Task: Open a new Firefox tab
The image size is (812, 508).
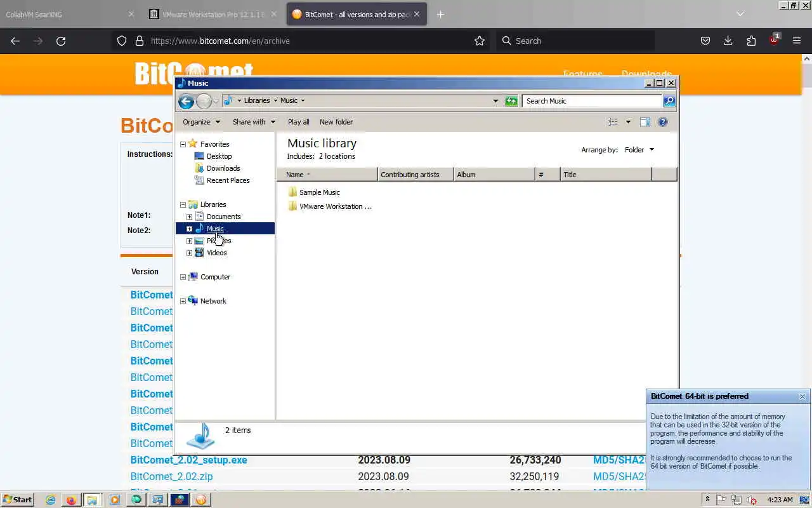Action: pyautogui.click(x=440, y=14)
